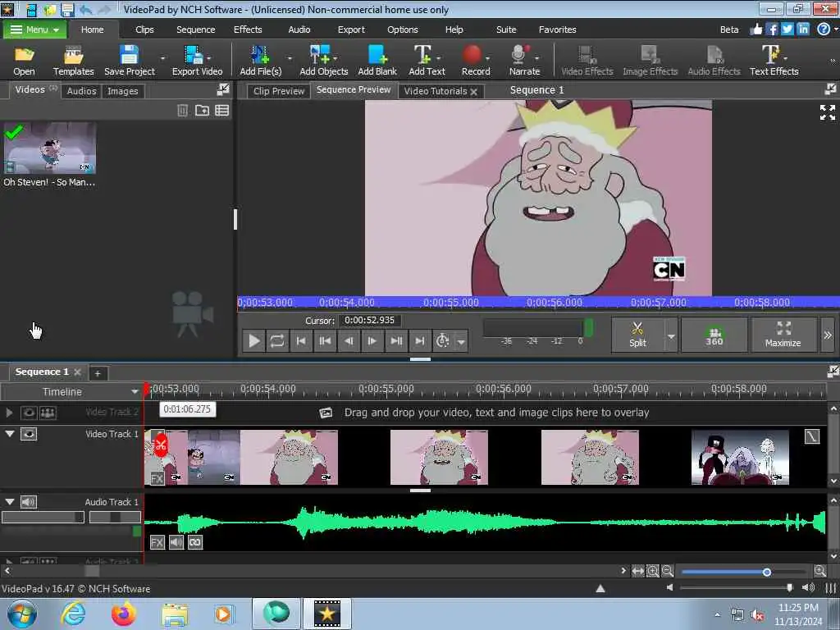The height and width of the screenshot is (630, 840).
Task: Enter fullscreen preview with the expand arrows icon
Action: point(827,112)
